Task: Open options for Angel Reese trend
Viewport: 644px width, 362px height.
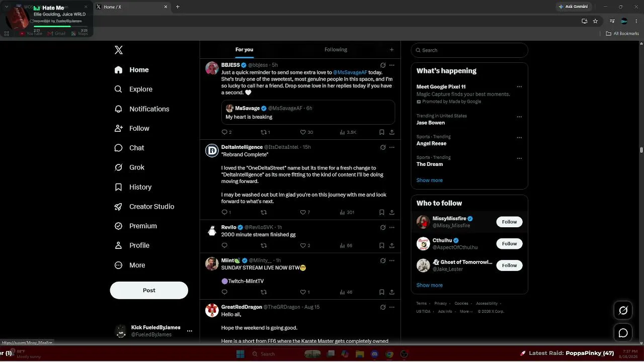Action: tap(519, 137)
